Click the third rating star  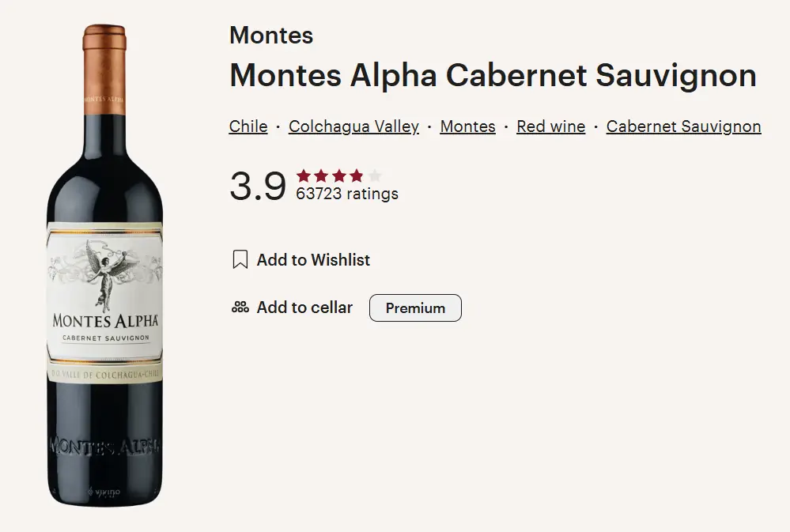coord(339,175)
